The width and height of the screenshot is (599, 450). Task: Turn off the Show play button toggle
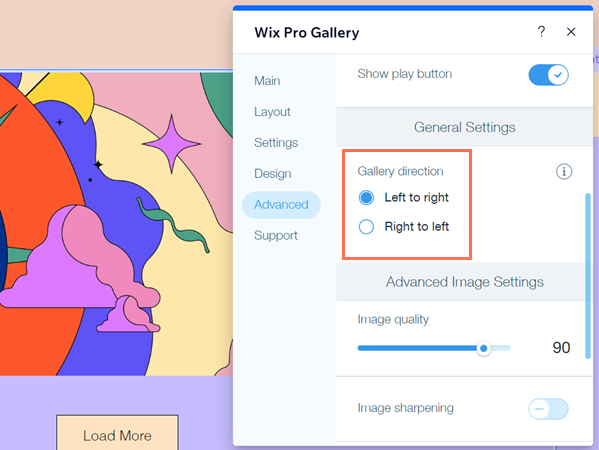pos(548,75)
